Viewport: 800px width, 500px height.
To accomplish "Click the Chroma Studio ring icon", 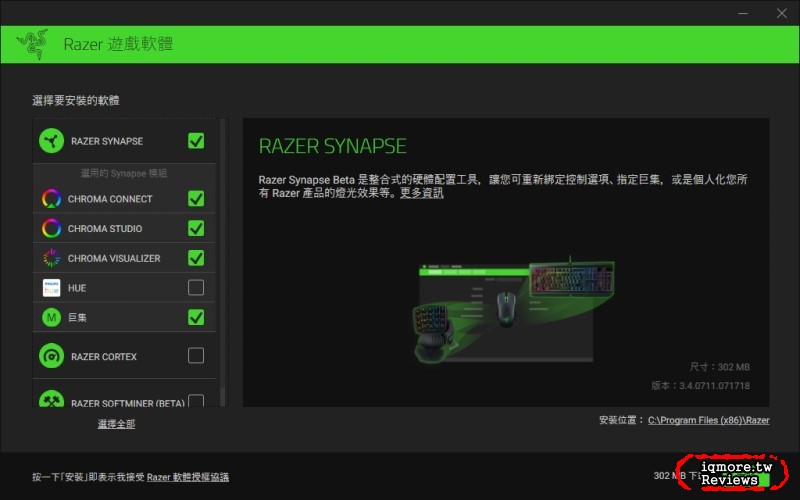I will coord(52,228).
